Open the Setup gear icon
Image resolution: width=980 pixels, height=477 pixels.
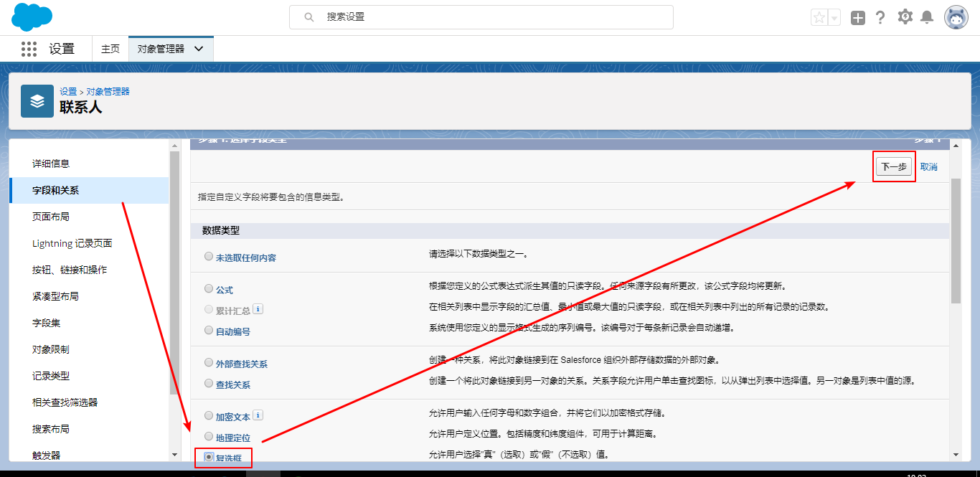[x=905, y=16]
